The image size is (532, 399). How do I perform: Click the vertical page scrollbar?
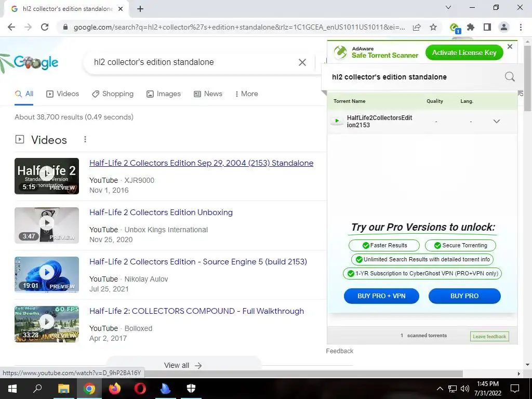pyautogui.click(x=528, y=78)
